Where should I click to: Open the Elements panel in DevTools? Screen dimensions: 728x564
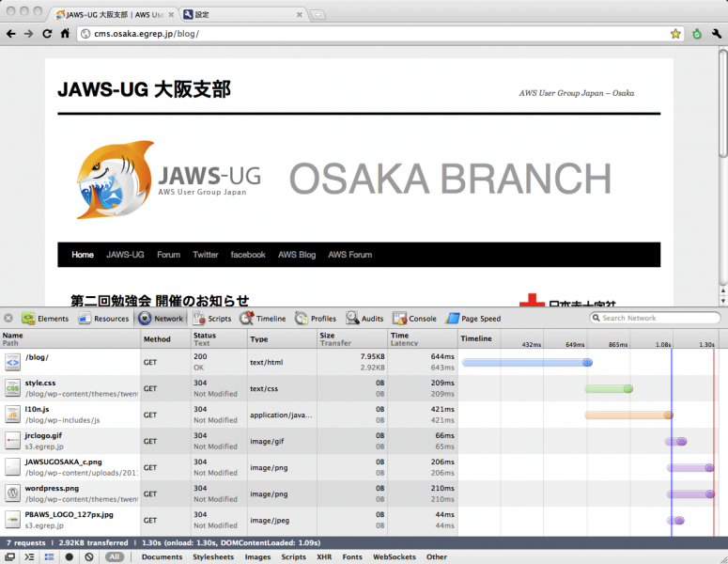[x=45, y=319]
